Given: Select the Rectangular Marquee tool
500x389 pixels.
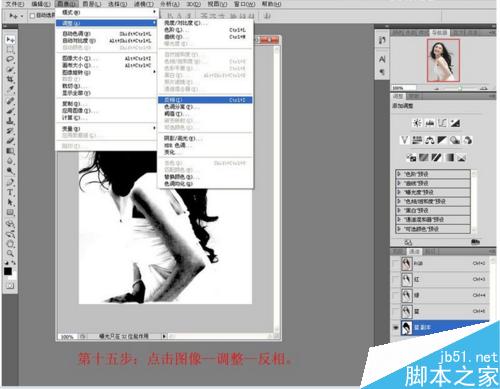Looking at the screenshot, I should (10, 50).
